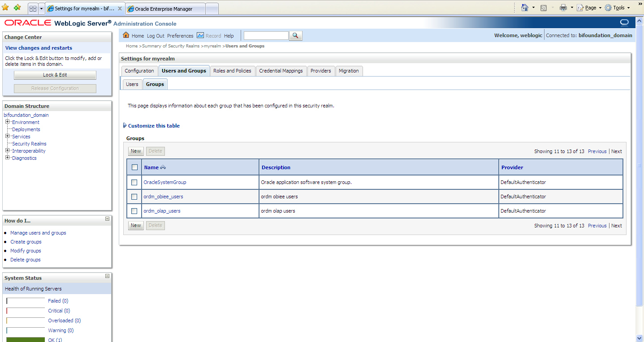644x342 pixels.
Task: Click the Home house icon in toolbar
Action: [x=126, y=35]
